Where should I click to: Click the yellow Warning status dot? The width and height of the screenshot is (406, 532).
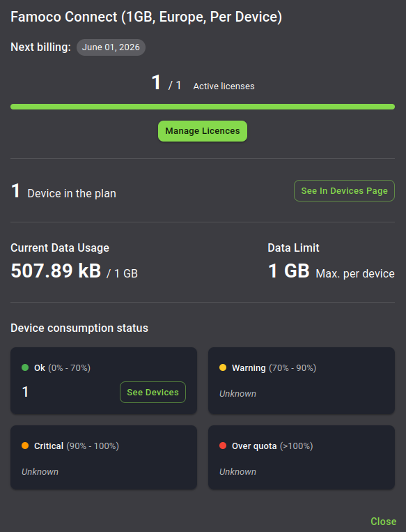(x=223, y=367)
